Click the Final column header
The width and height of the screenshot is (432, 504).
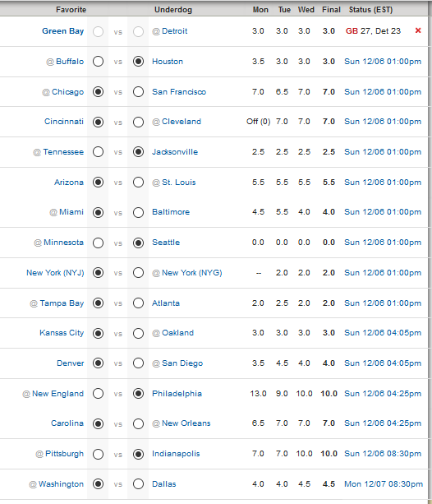click(x=331, y=10)
